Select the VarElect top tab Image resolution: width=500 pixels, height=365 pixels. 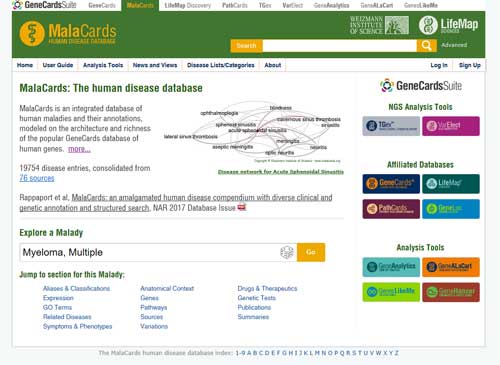[x=292, y=5]
